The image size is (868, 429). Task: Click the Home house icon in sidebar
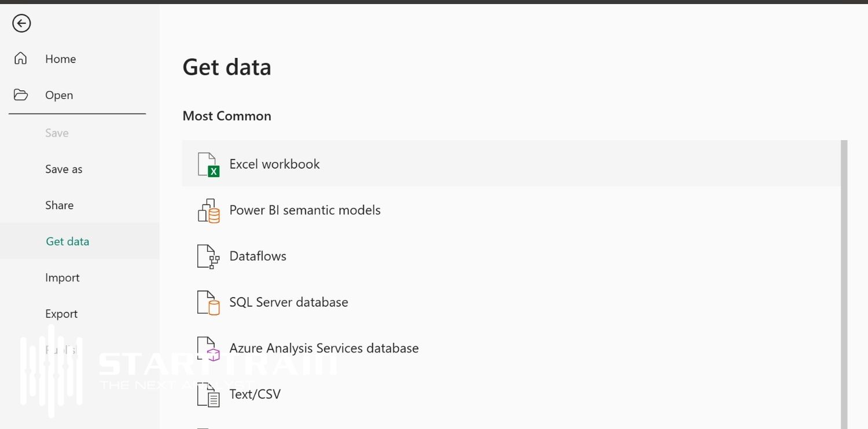[x=21, y=58]
